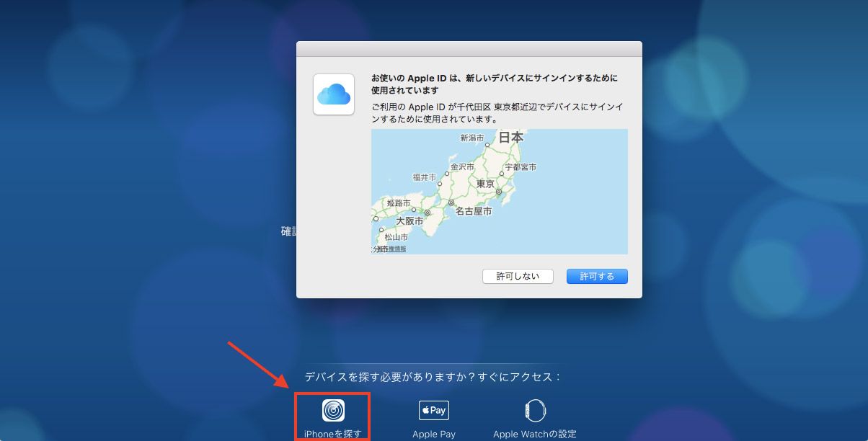The image size is (868, 441).
Task: Click the 許可する (Allow) button
Action: [x=597, y=277]
